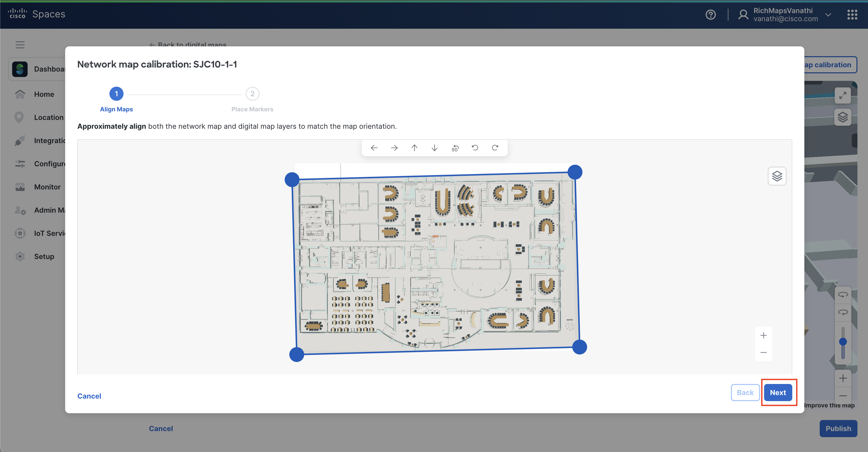This screenshot has width=868, height=452.
Task: Open the layers panel in the calibration canvas
Action: point(777,176)
